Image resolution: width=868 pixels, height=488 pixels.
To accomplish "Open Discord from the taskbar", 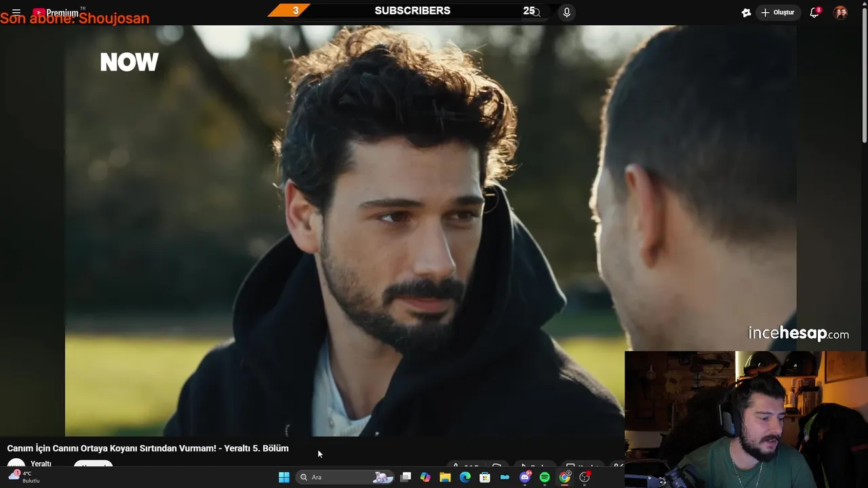I will tap(525, 477).
